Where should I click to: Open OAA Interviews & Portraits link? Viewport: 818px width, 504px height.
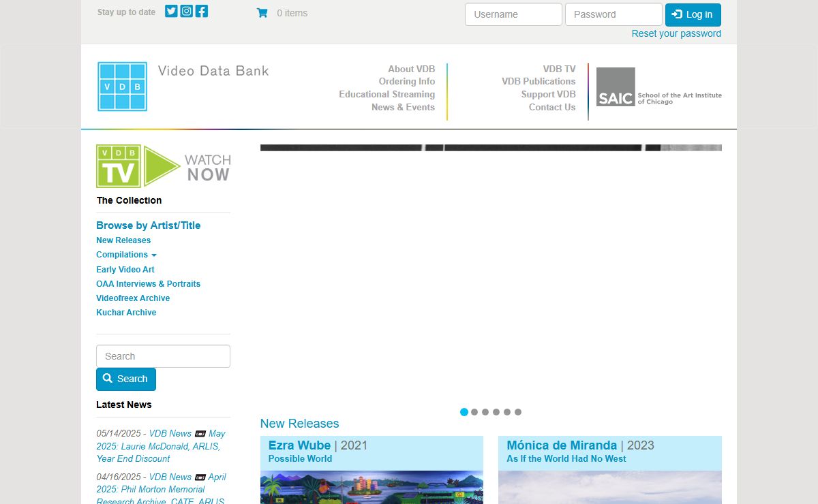148,284
